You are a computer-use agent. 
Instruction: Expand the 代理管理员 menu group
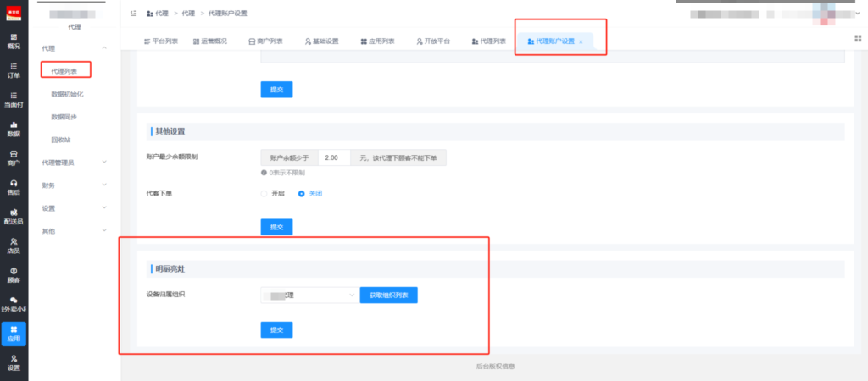tap(75, 163)
